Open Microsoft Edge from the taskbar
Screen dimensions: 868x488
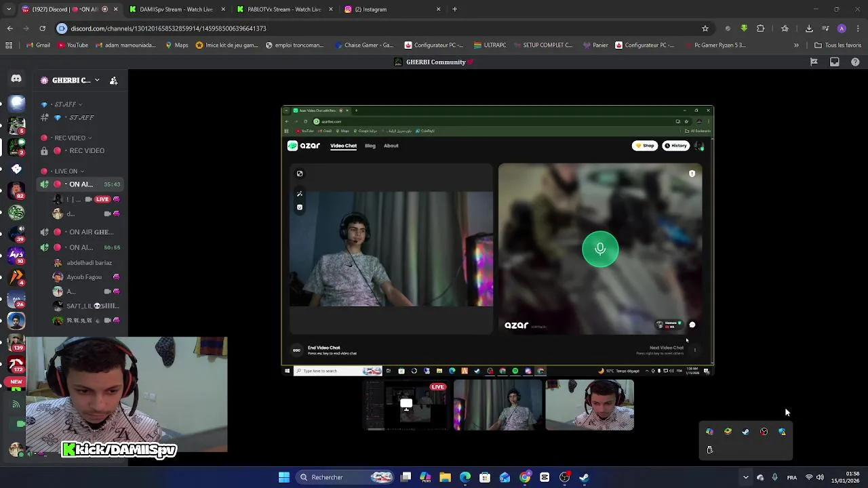[x=465, y=477]
